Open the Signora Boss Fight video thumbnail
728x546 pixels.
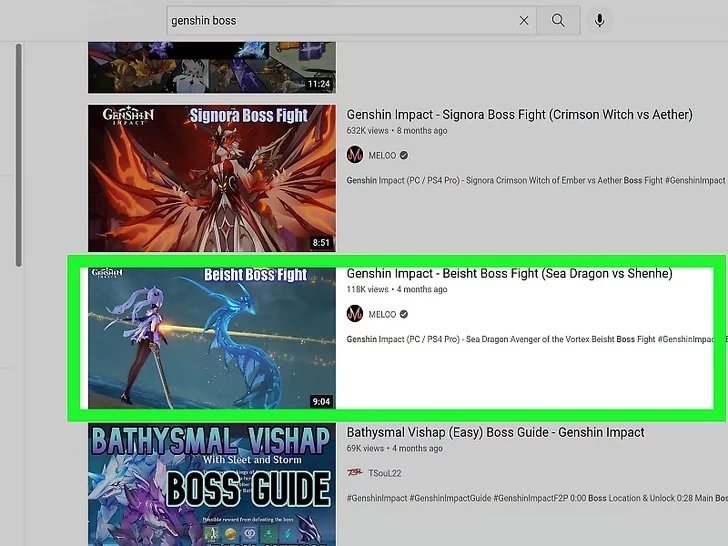(212, 178)
